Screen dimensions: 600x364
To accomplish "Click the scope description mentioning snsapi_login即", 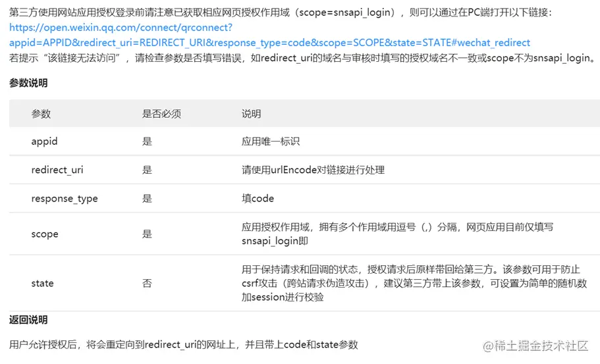I will tap(397, 234).
